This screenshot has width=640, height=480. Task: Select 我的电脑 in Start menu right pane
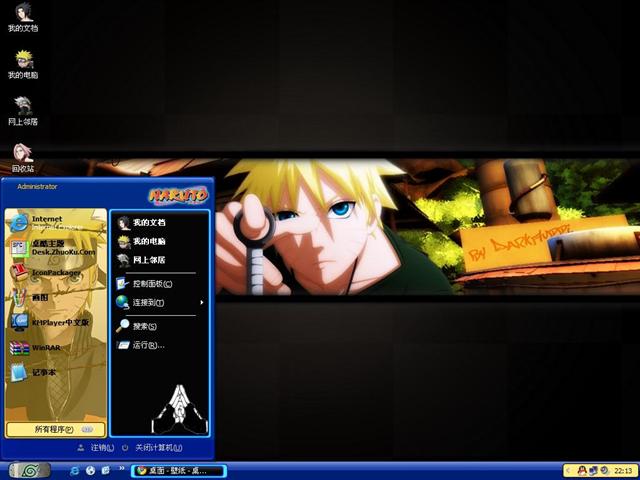160,241
